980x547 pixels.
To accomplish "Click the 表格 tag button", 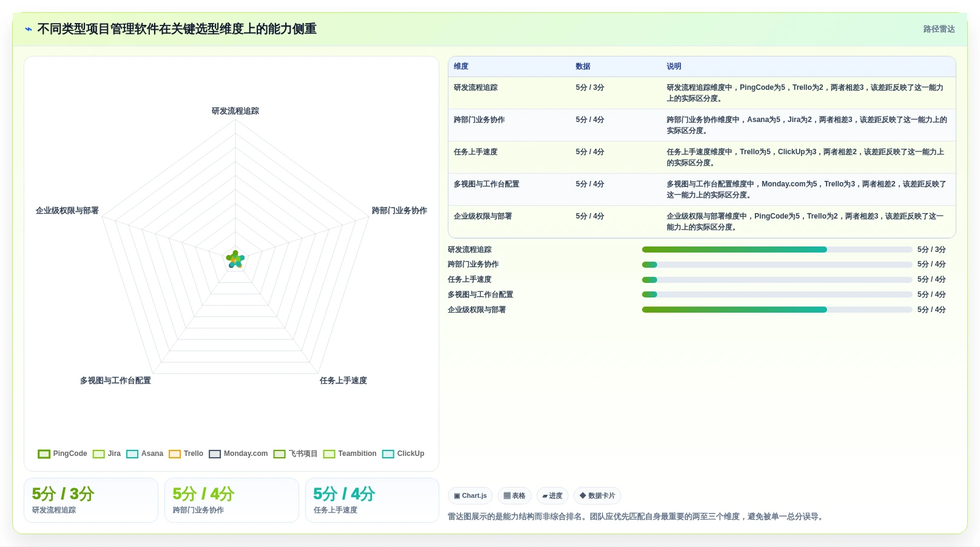I will pos(515,495).
